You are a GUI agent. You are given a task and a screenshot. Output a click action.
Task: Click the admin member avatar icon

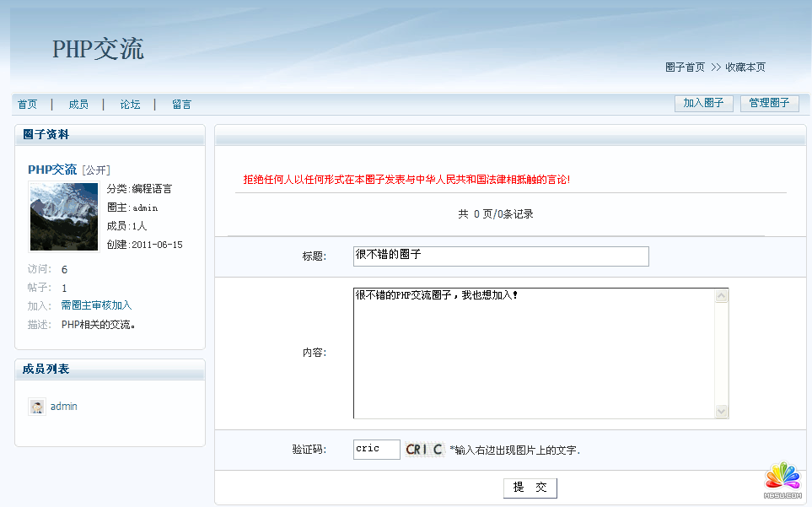(x=36, y=407)
